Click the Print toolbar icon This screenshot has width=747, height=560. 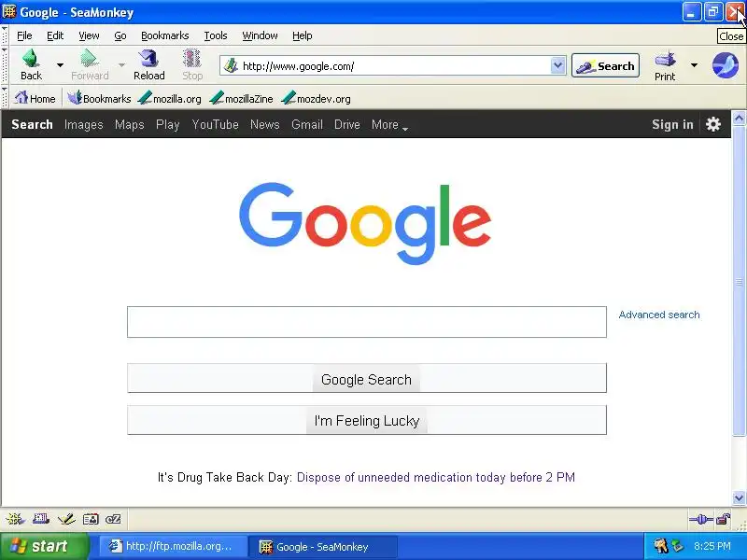[665, 60]
